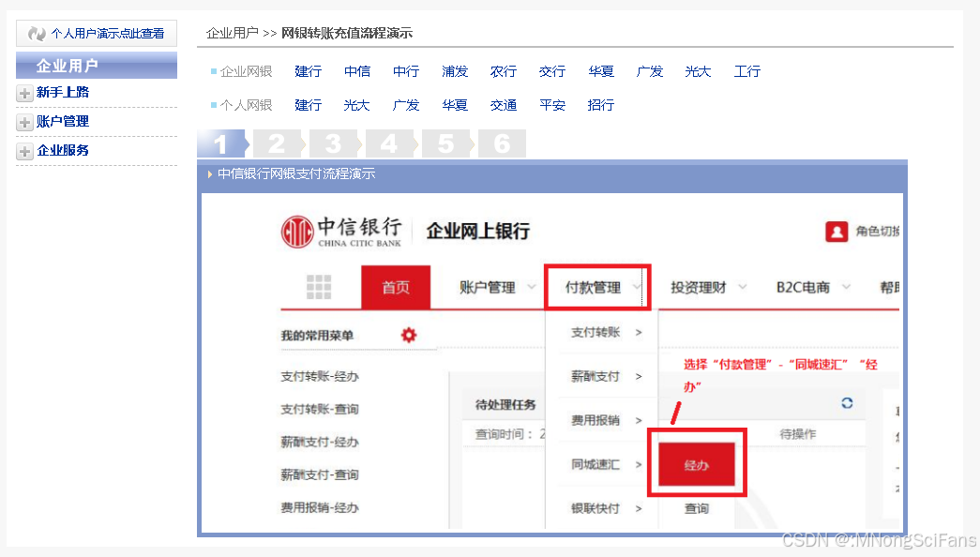Viewport: 980px width, 557px height.
Task: Choose 广发 in the 企业网银 row
Action: [649, 71]
